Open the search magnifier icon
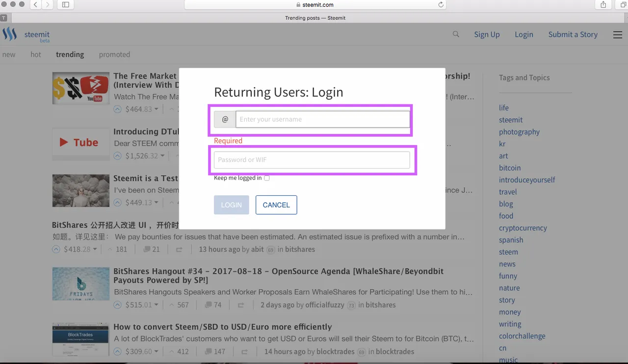Screen dimensions: 628x364 pyautogui.click(x=456, y=34)
